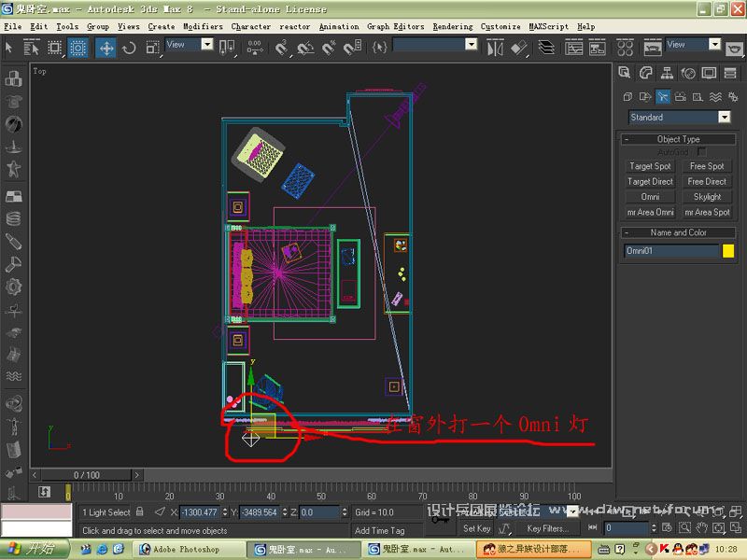Image resolution: width=747 pixels, height=560 pixels.
Task: Click the yellow Omni01 color swatch
Action: coord(728,251)
